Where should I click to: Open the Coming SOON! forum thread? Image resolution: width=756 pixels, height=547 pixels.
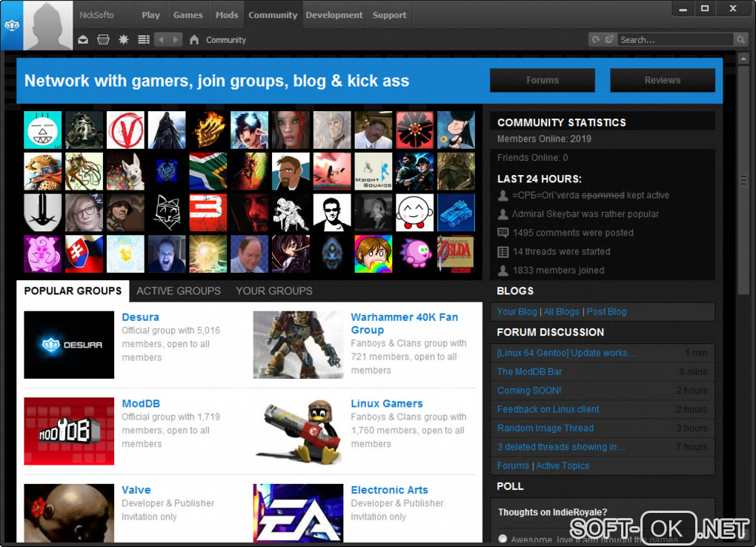[x=529, y=390]
